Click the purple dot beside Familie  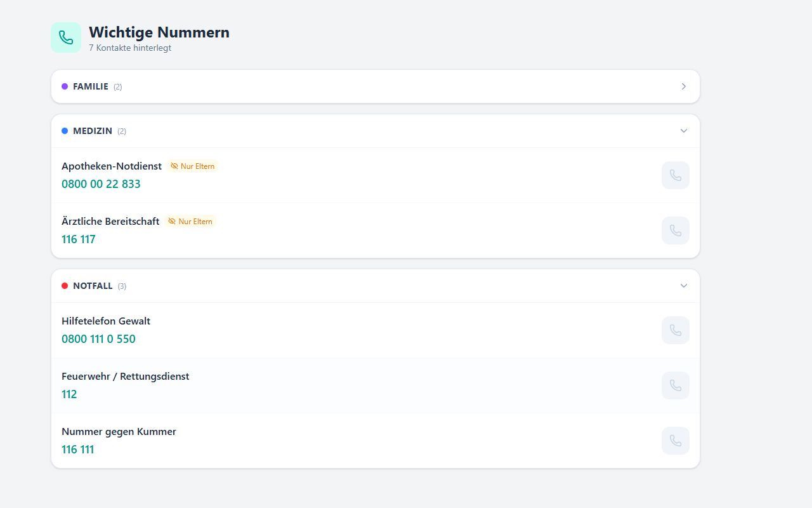[x=65, y=86]
